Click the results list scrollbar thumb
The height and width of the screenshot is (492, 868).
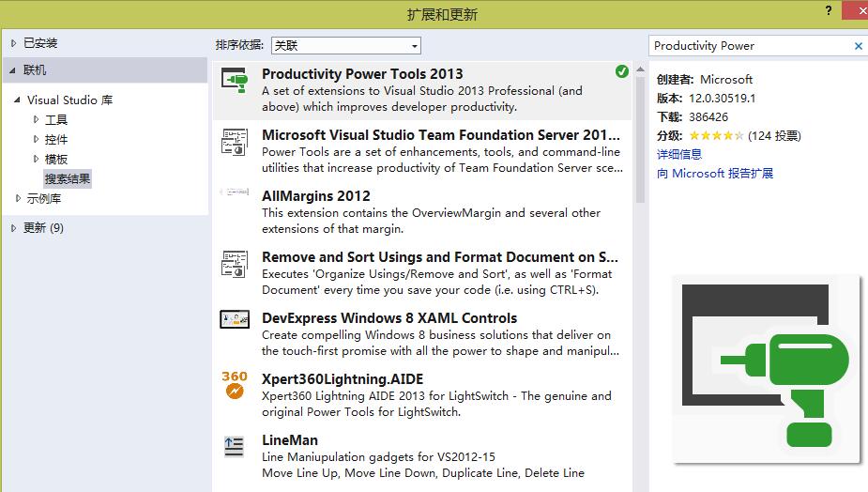[x=641, y=140]
